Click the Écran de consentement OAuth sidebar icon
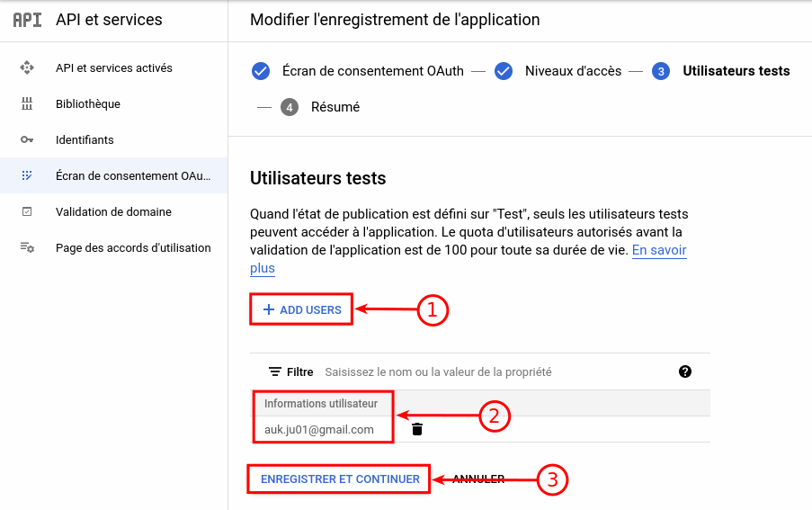Viewport: 812px width, 510px height. coord(27,175)
